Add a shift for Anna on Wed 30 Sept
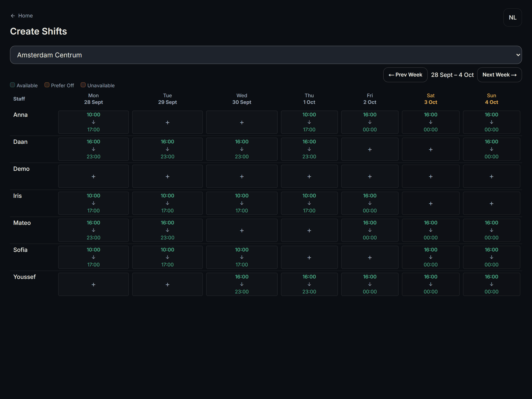532x399 pixels. (x=242, y=122)
